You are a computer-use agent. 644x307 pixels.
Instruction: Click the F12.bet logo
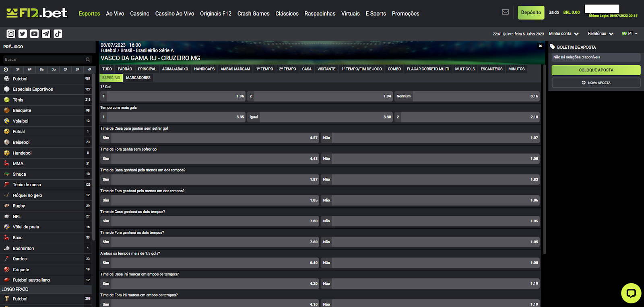tap(37, 13)
